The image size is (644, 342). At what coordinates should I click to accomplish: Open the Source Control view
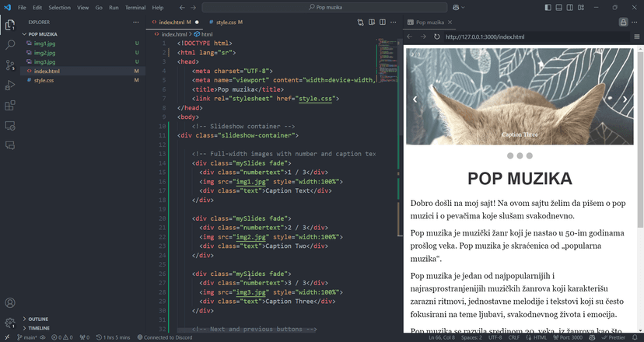coord(10,65)
